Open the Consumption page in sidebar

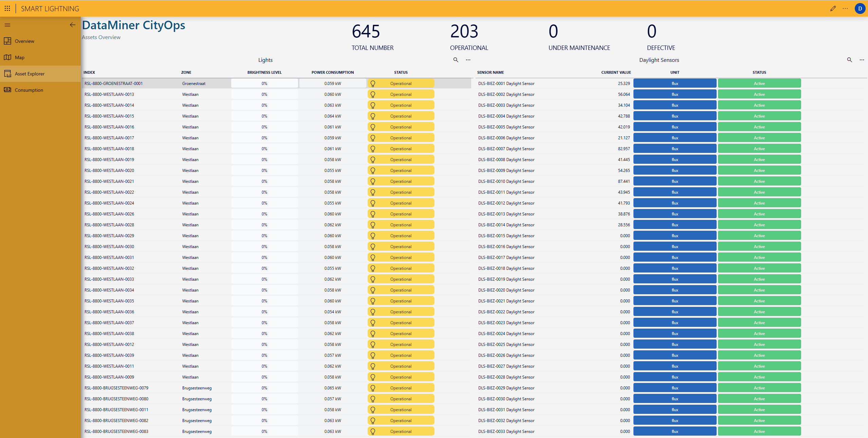(x=29, y=90)
